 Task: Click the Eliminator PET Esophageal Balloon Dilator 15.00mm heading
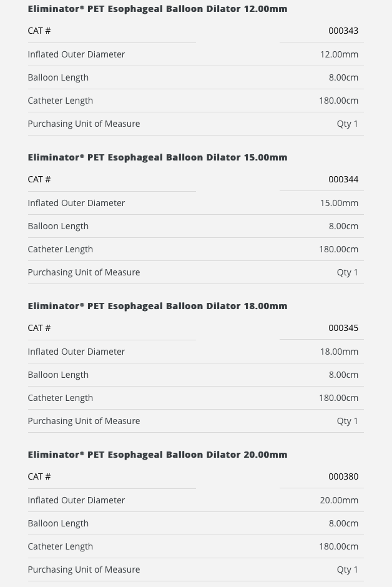coord(157,157)
